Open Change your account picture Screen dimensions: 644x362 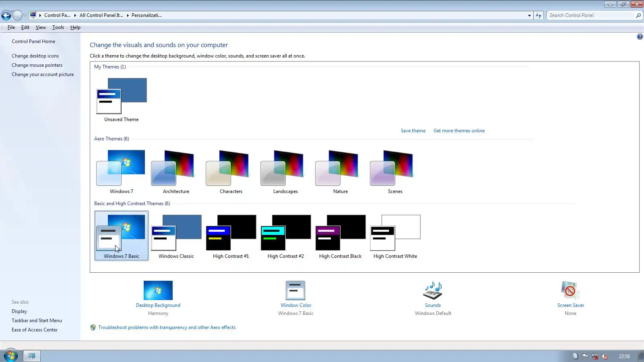[x=43, y=74]
